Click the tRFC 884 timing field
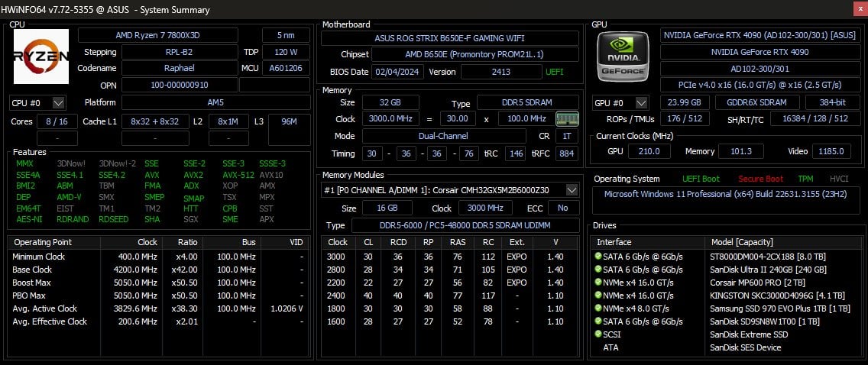The width and height of the screenshot is (868, 365). (x=567, y=153)
